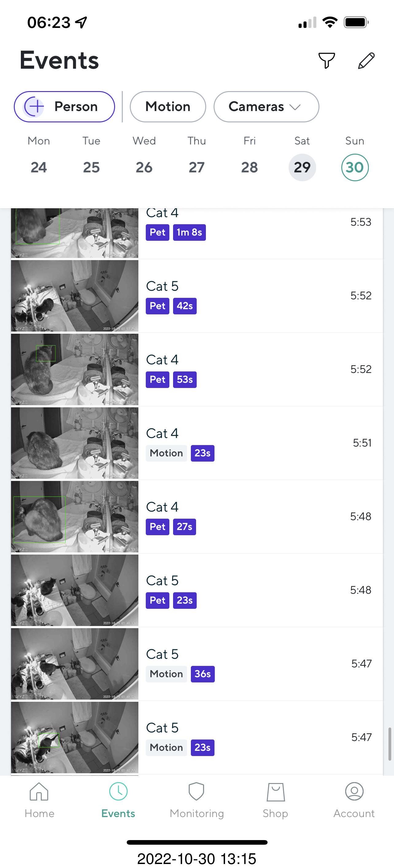Open the Account profile icon
The width and height of the screenshot is (394, 868).
pyautogui.click(x=354, y=792)
